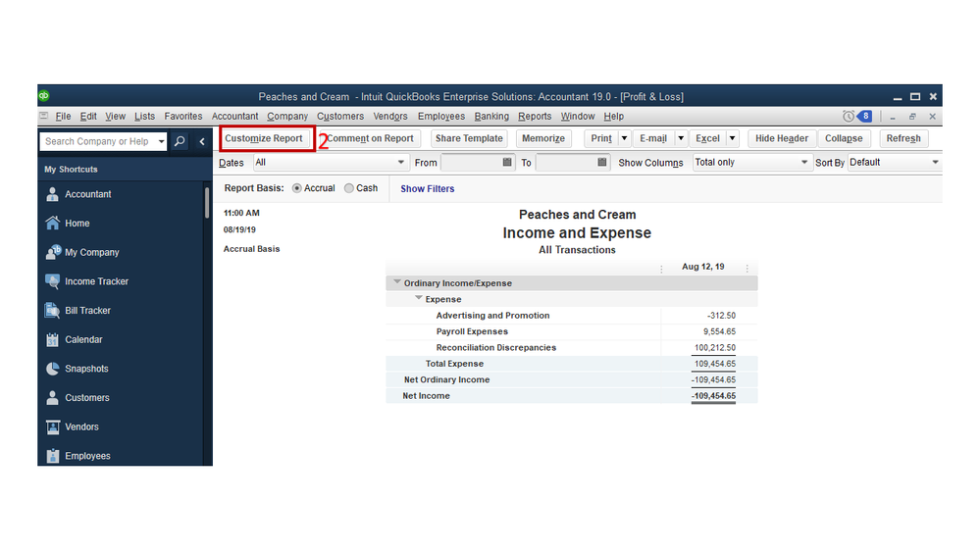The width and height of the screenshot is (980, 551).
Task: Select Accrual report basis
Action: (x=297, y=188)
